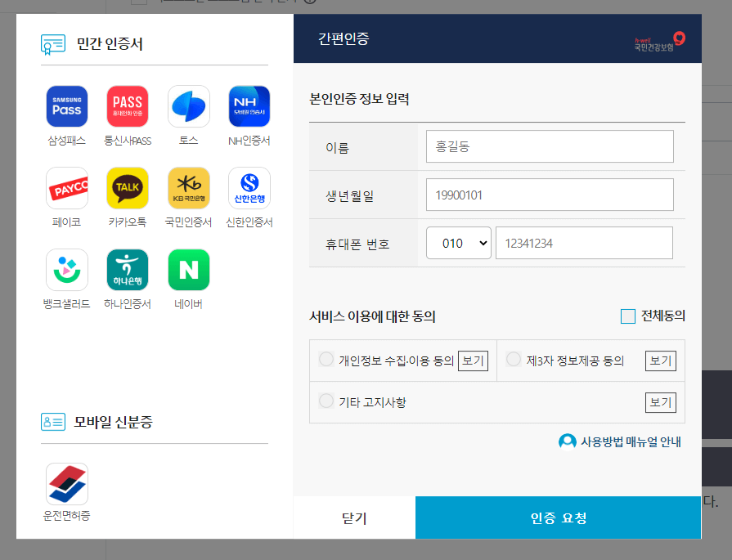Click the 민간 인증서 certificate header icon
Screen dimensions: 732x560
(x=52, y=44)
